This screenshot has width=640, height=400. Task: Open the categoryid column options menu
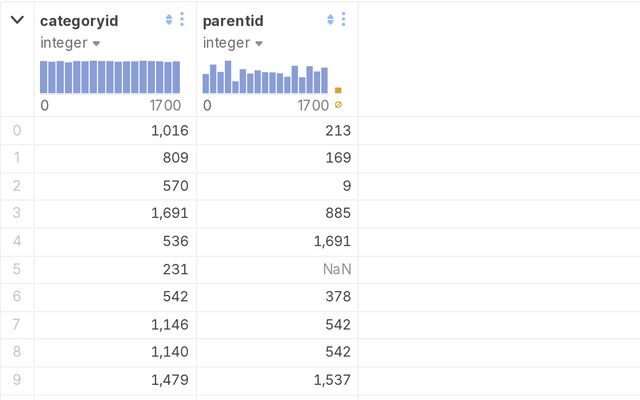click(182, 20)
